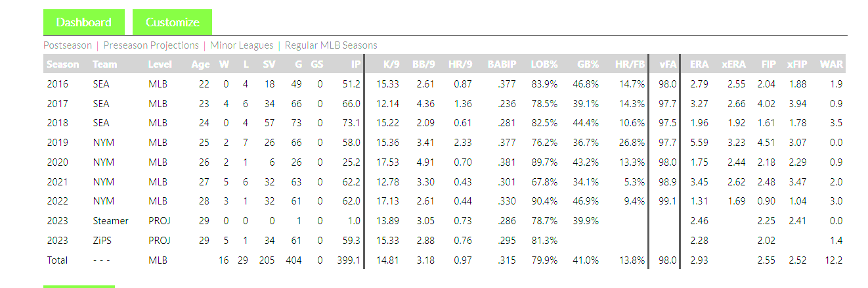View Preseason Projections link
The image size is (868, 288).
point(151,45)
